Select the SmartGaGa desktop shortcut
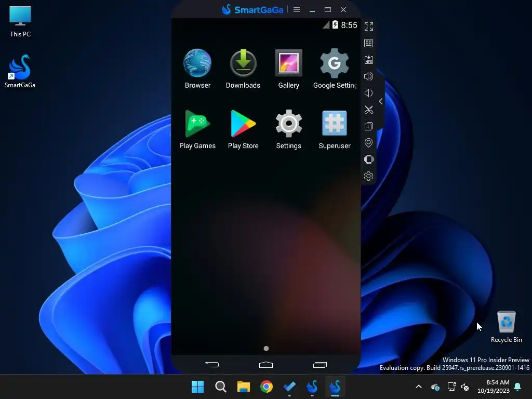Viewport: 532px width, 399px height. (20, 71)
